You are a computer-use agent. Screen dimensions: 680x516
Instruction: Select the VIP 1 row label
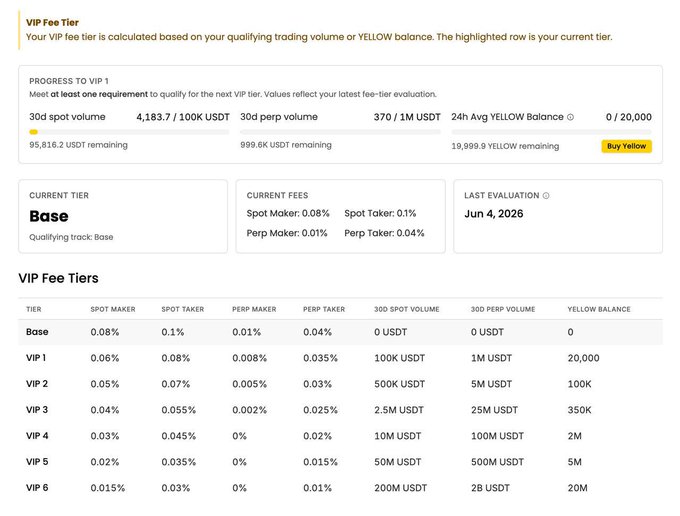[36, 358]
